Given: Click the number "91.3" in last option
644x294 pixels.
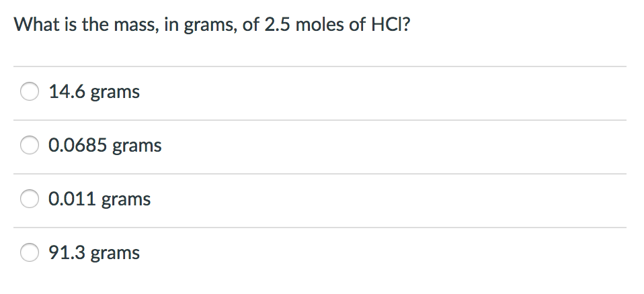Looking at the screenshot, I should 67,252.
